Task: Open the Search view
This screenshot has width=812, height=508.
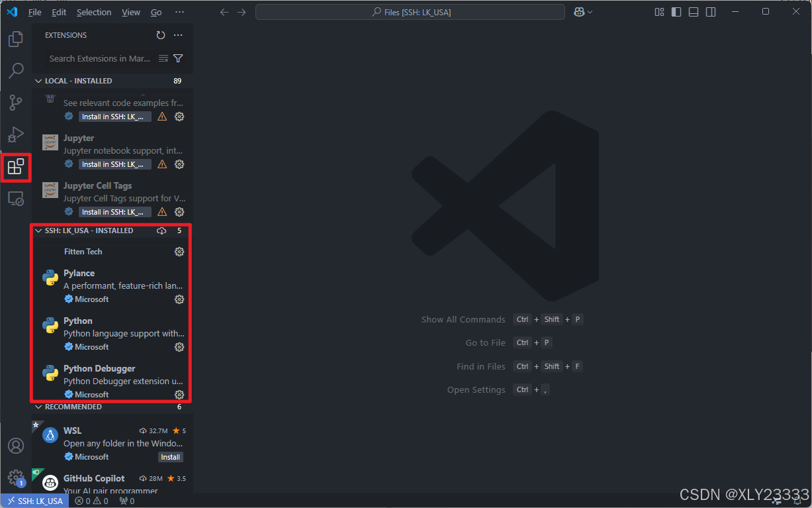Action: coord(16,71)
